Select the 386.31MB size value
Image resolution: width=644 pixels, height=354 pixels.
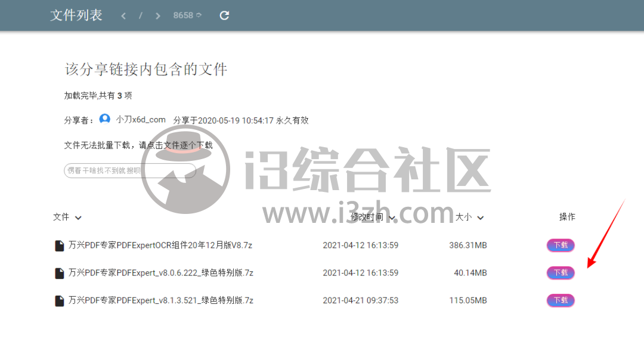tap(468, 245)
